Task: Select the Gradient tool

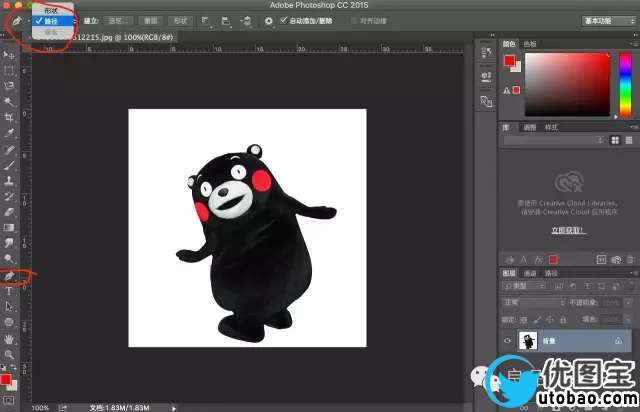Action: point(9,227)
